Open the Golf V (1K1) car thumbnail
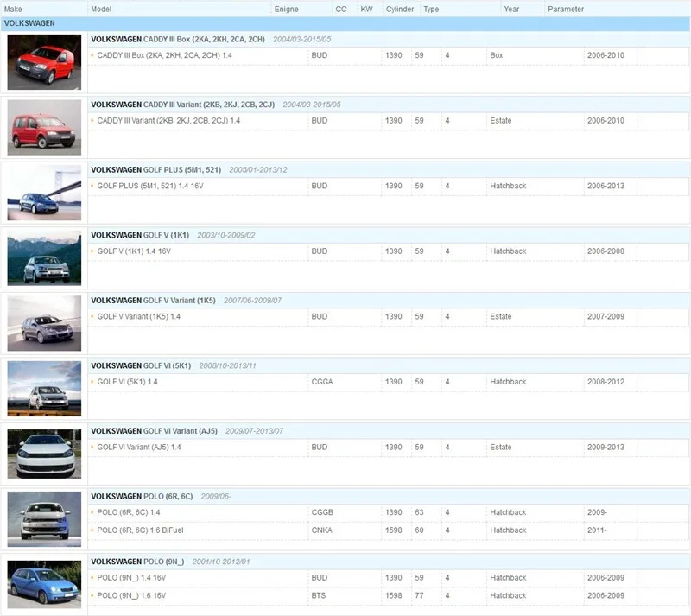The image size is (691, 616). (x=44, y=258)
